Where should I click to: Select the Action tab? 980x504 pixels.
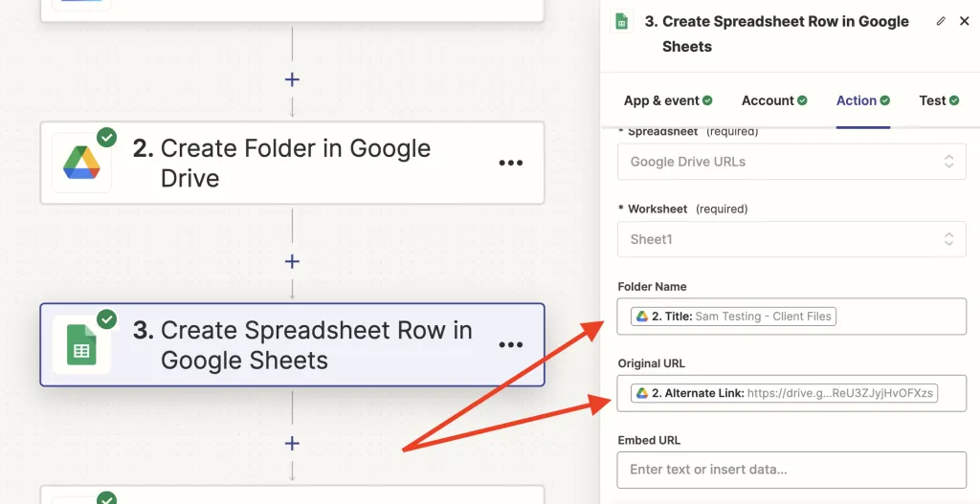click(x=863, y=100)
